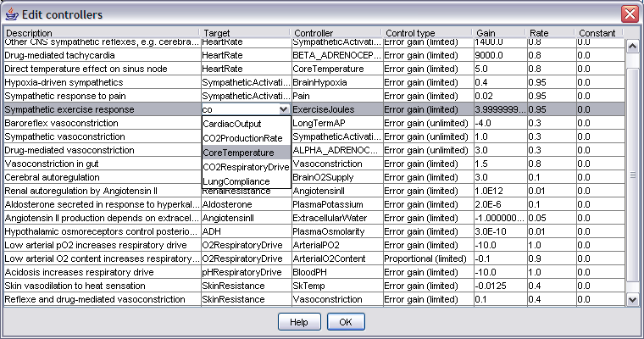The width and height of the screenshot is (644, 339).
Task: Click the Gain column header
Action: [499, 33]
